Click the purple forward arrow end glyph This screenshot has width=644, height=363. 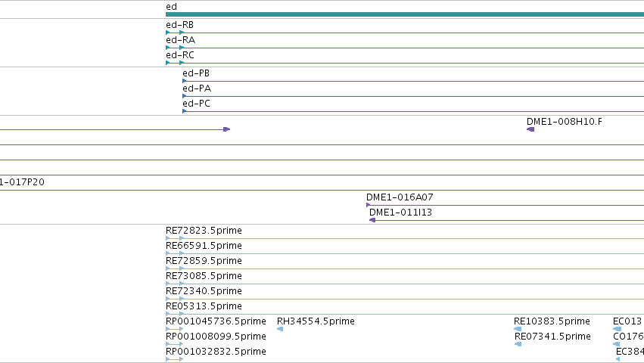(x=227, y=129)
